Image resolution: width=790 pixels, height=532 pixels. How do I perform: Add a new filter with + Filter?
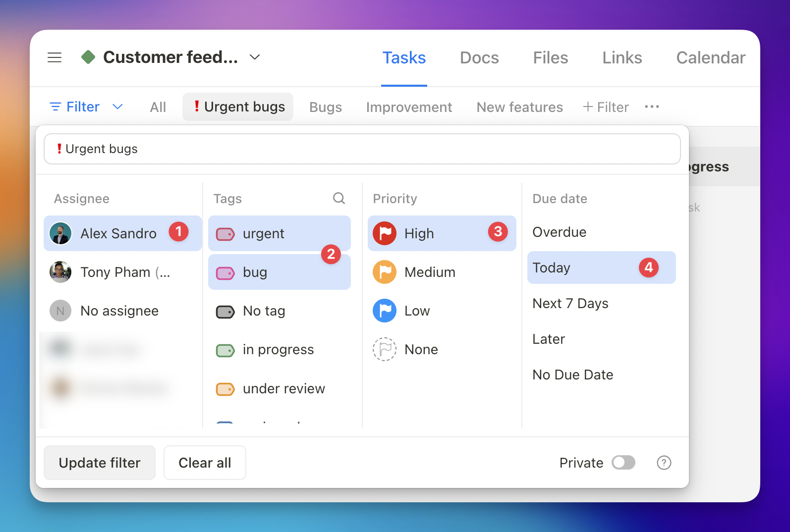tap(606, 107)
